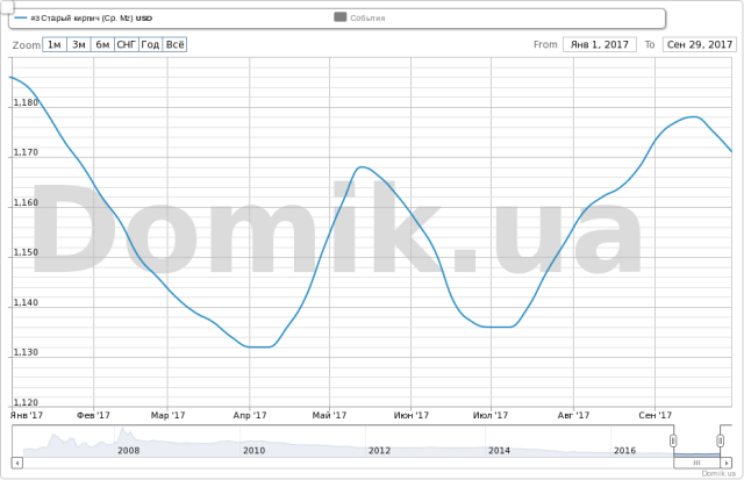Viewport: 744px width, 480px height.
Task: Click 2008 in the navigator timeline
Action: pos(129,450)
